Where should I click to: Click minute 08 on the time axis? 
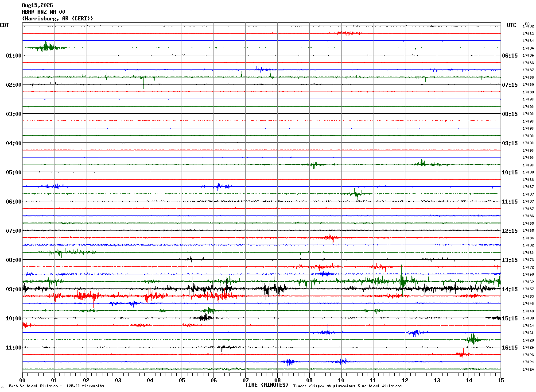tap(277, 380)
